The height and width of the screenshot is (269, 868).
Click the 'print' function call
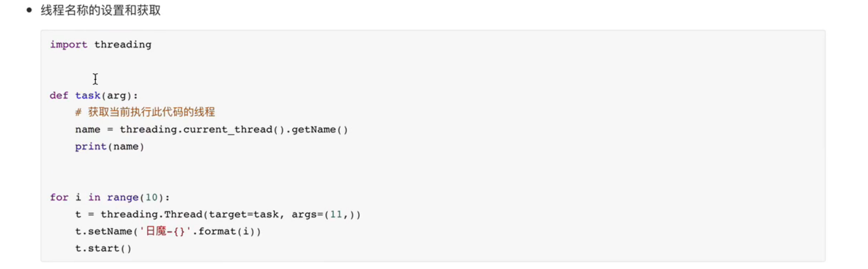point(91,146)
